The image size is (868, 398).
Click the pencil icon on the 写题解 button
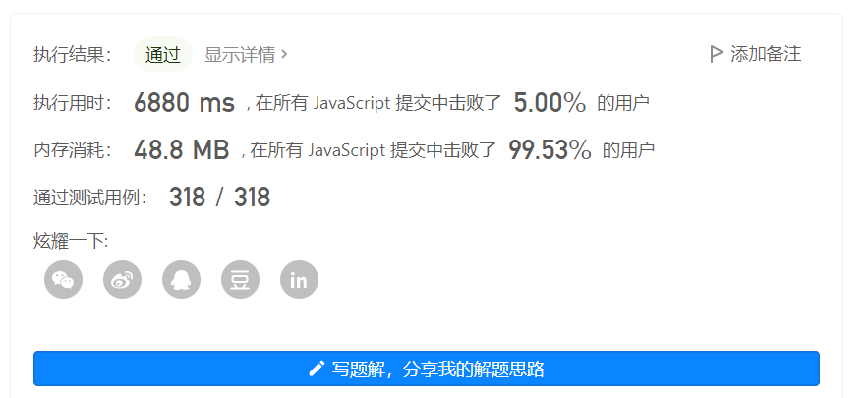pos(317,369)
